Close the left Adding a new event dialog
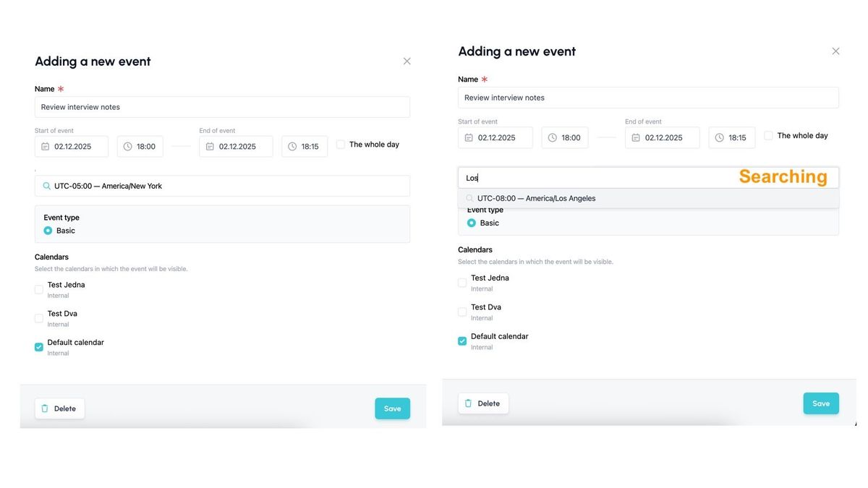868x488 pixels. point(407,61)
